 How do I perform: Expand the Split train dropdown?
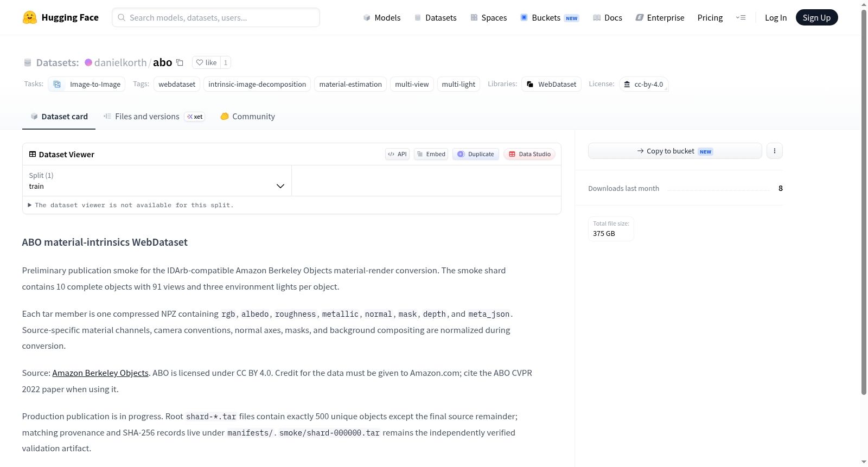coord(157,181)
